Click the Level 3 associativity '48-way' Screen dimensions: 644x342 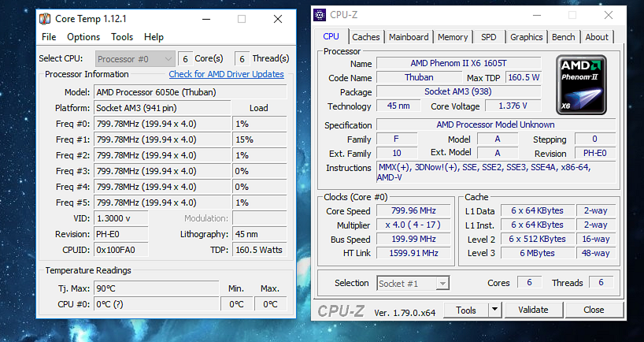click(x=596, y=253)
